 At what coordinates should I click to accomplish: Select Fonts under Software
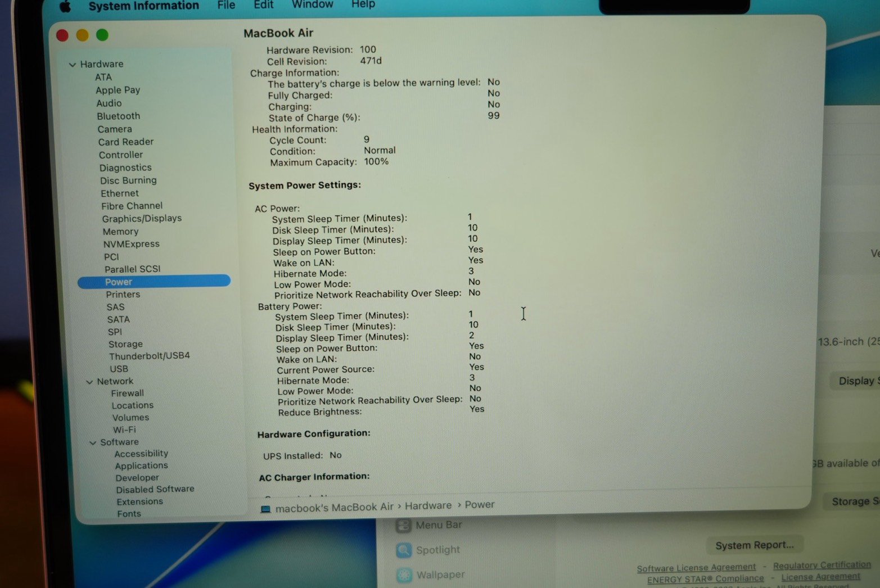(x=129, y=514)
